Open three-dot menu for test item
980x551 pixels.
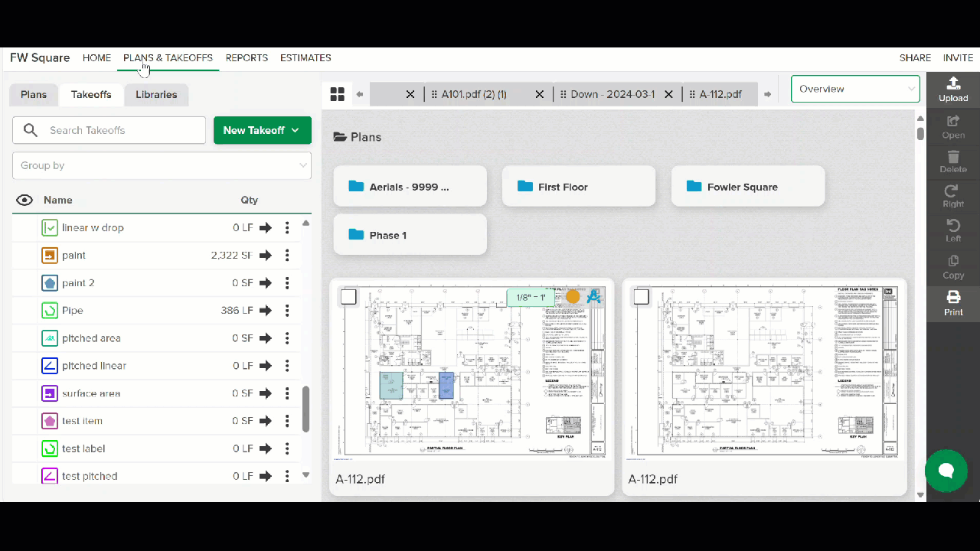[x=287, y=421]
